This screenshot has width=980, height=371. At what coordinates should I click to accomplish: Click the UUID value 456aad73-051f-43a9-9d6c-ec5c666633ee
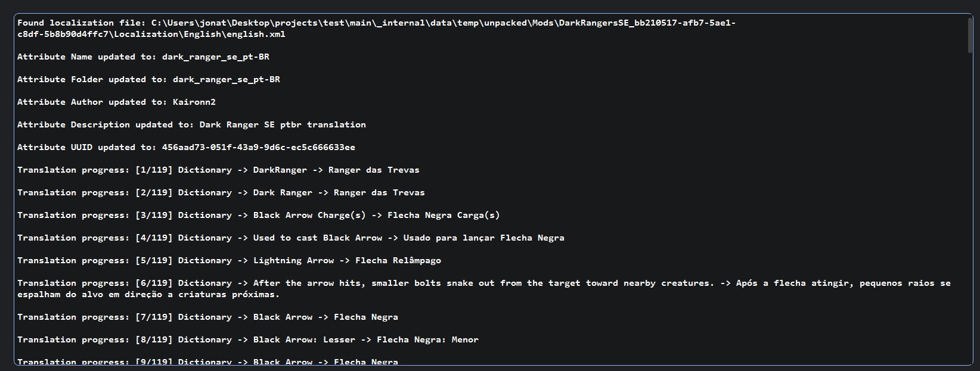click(259, 148)
